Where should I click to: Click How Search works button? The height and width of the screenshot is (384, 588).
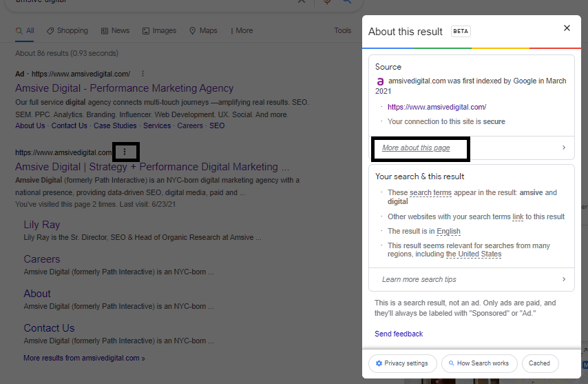tap(479, 363)
